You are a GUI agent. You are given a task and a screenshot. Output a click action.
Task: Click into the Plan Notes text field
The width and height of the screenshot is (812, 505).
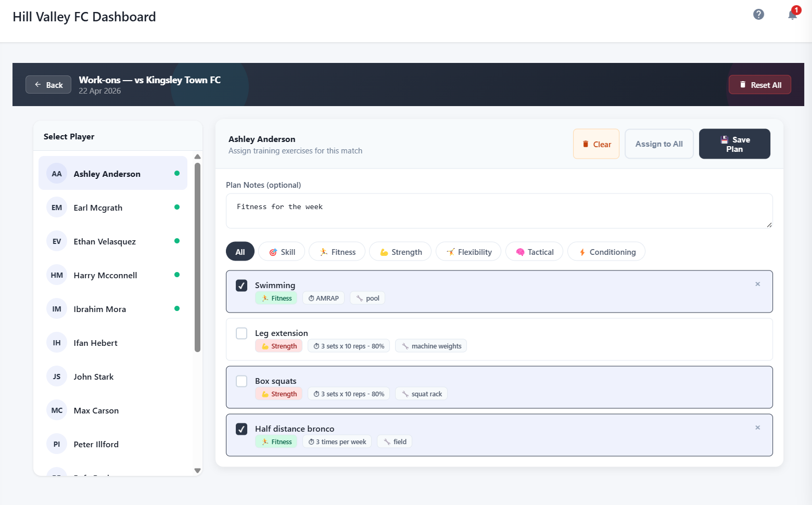[499, 211]
